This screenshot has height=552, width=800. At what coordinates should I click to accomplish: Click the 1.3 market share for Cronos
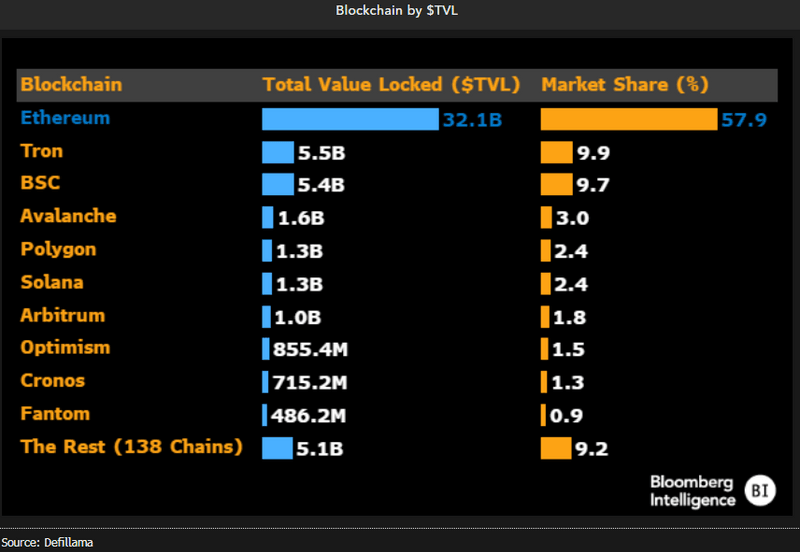click(x=568, y=383)
